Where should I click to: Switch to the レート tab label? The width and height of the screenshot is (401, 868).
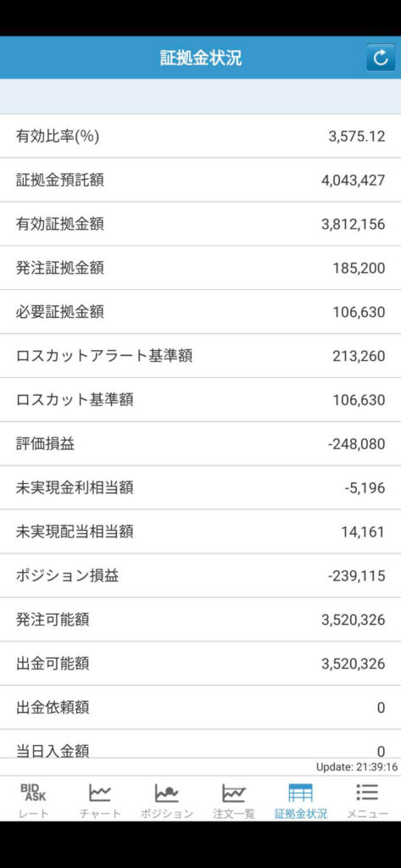[34, 814]
